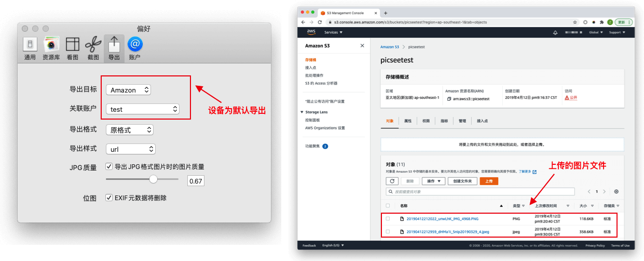Switch to the 权限 tab
Viewport: 644px width, 261px height.
(426, 121)
